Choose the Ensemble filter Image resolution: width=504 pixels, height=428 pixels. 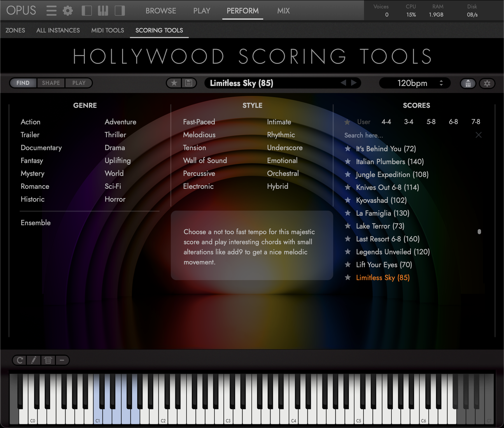click(x=36, y=223)
